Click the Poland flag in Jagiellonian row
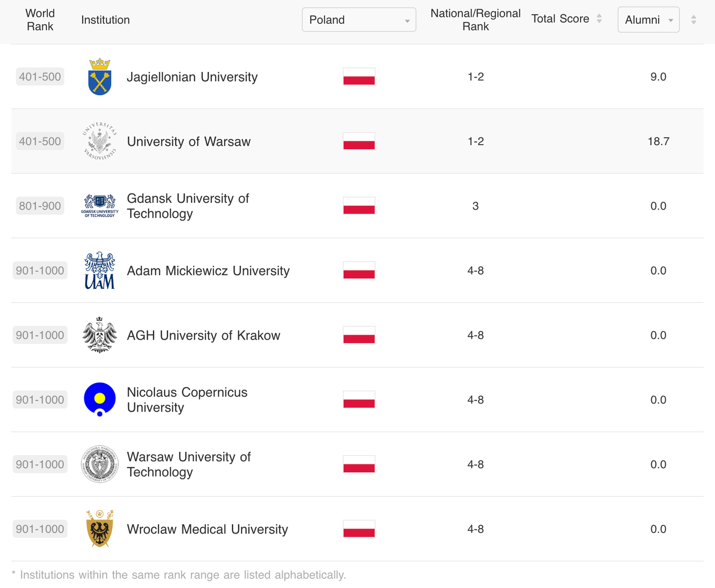This screenshot has width=715, height=588. pyautogui.click(x=359, y=76)
